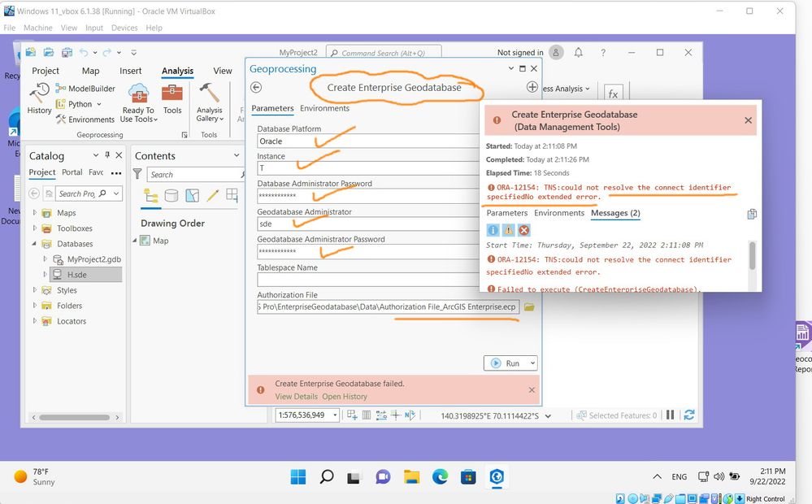The width and height of the screenshot is (812, 504).
Task: Open Run button dropdown arrow
Action: tap(532, 363)
